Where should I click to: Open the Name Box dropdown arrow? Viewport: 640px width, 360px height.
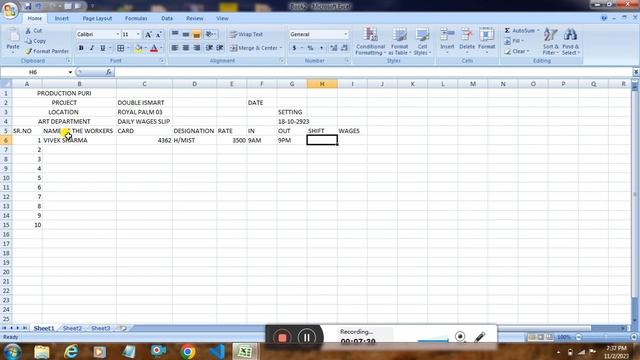[x=70, y=72]
